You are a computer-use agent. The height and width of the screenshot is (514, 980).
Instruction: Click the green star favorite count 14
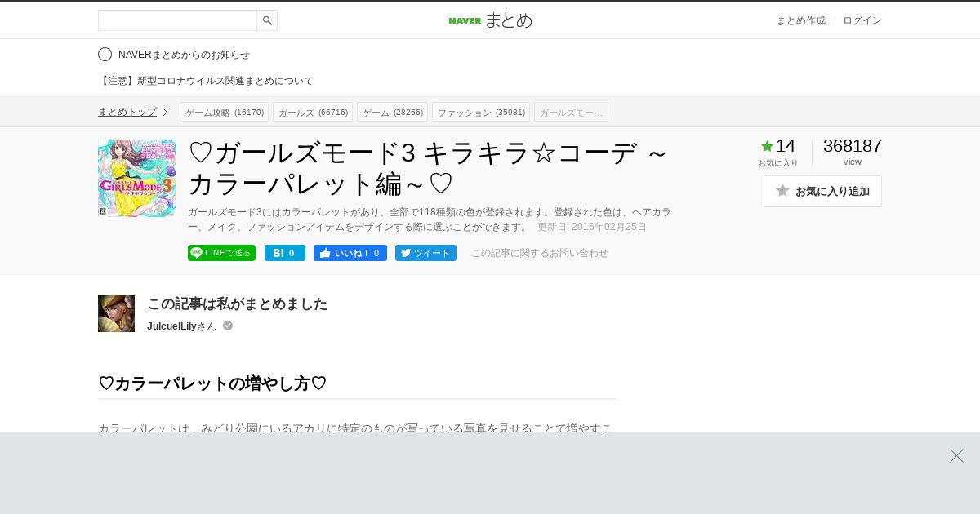tap(778, 146)
